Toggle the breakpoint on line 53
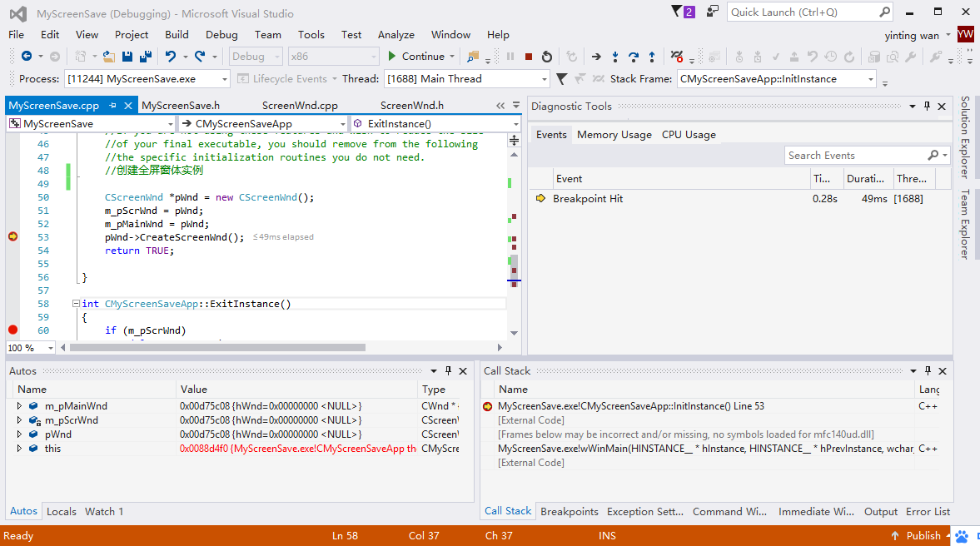Screen dimensions: 980x546 click(x=12, y=236)
